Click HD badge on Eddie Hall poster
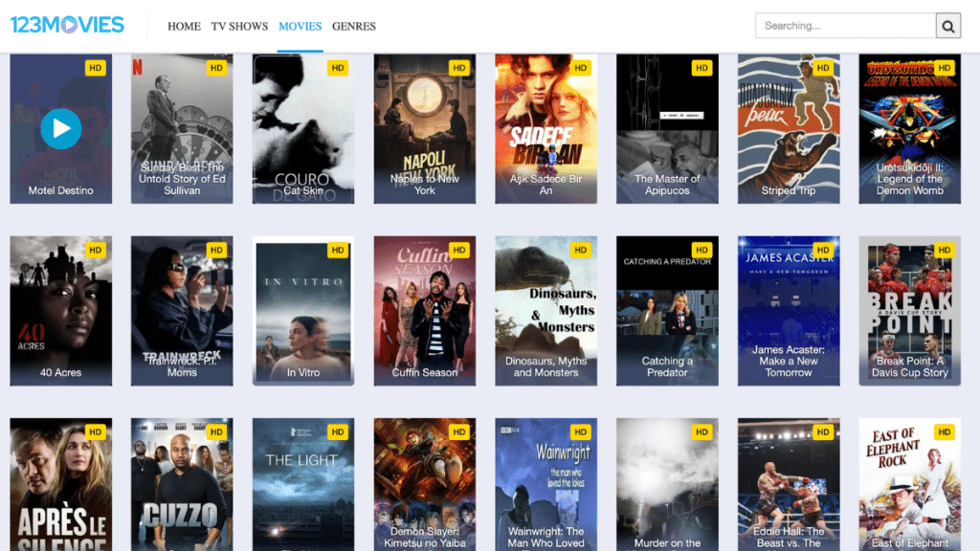Image resolution: width=980 pixels, height=551 pixels. tap(822, 431)
